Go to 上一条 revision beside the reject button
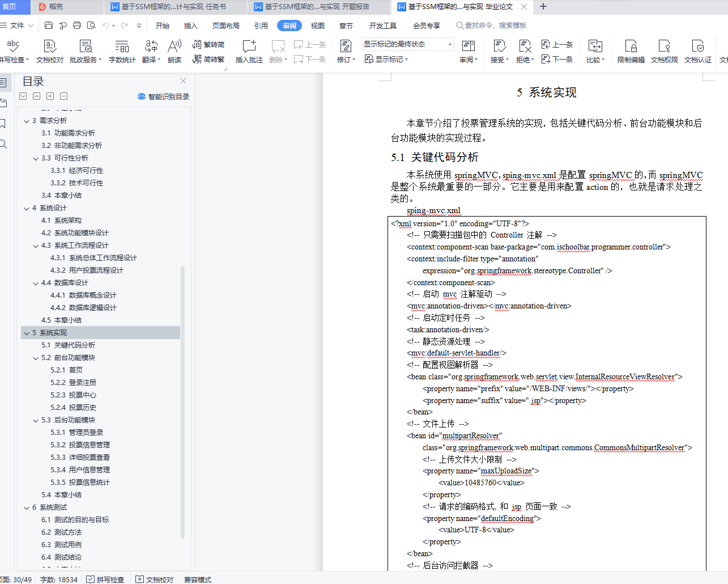The width and height of the screenshot is (728, 584). point(557,44)
